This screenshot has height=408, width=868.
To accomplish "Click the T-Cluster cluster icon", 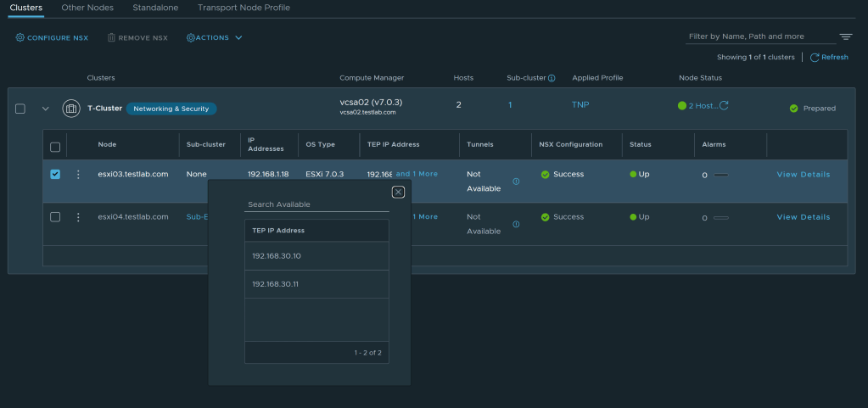I will [x=71, y=109].
